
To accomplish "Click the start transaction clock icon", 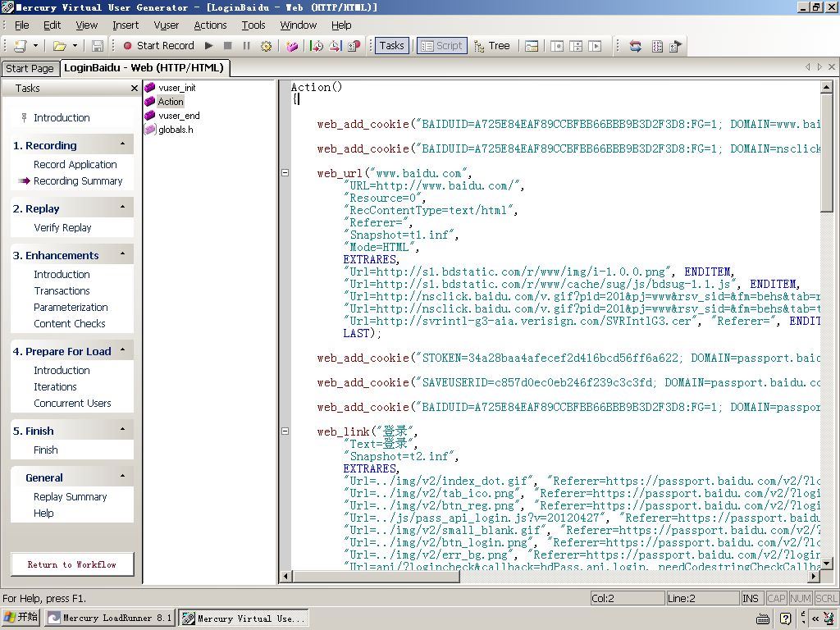I will pyautogui.click(x=317, y=46).
